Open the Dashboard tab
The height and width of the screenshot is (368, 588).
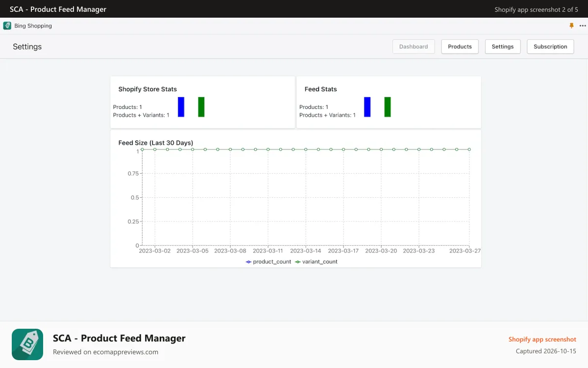tap(414, 47)
